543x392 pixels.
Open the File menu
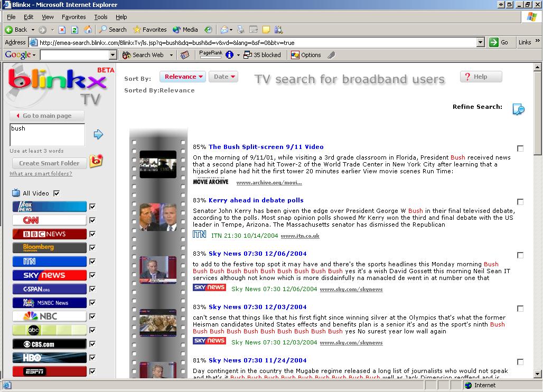tap(11, 16)
